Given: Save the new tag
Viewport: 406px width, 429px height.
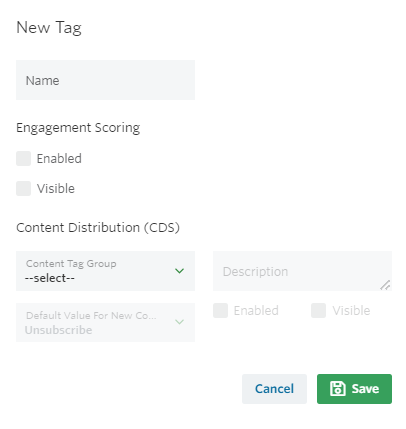Looking at the screenshot, I should click(354, 389).
